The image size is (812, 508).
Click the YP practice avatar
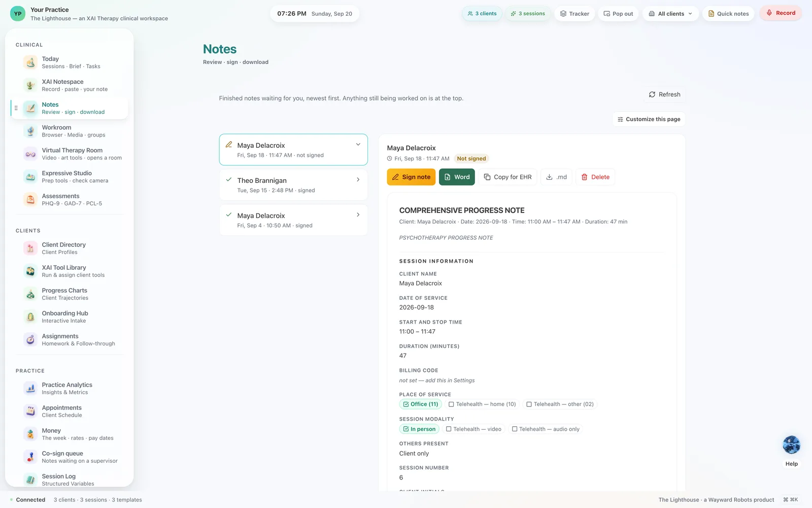pos(18,14)
